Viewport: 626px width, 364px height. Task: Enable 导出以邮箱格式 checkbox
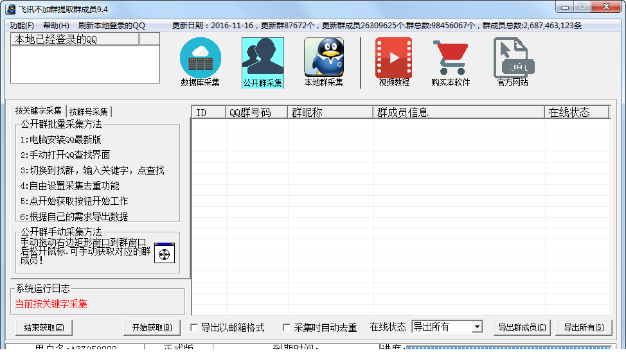(x=194, y=327)
